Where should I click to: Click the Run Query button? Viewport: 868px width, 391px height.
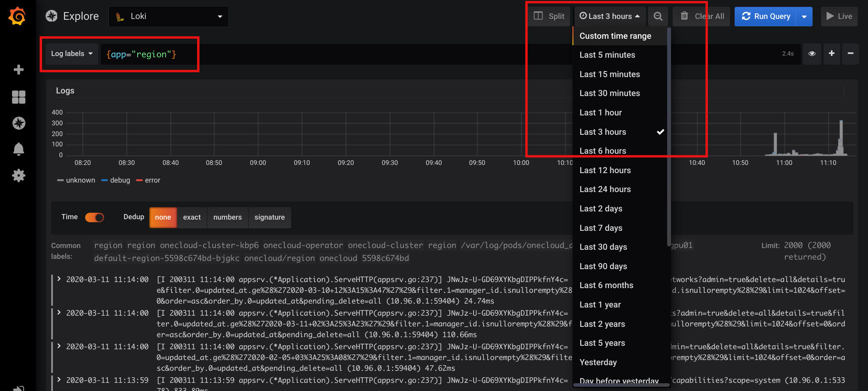(x=766, y=16)
